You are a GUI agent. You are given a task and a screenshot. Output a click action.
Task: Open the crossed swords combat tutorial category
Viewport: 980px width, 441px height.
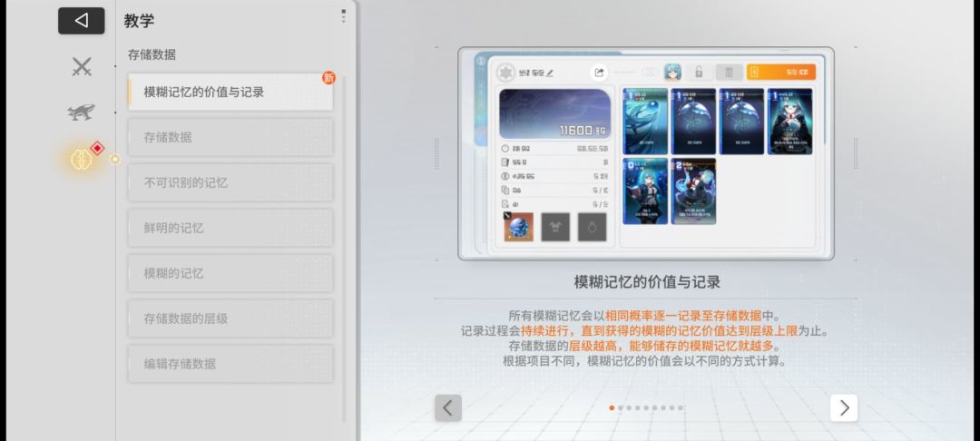[82, 66]
